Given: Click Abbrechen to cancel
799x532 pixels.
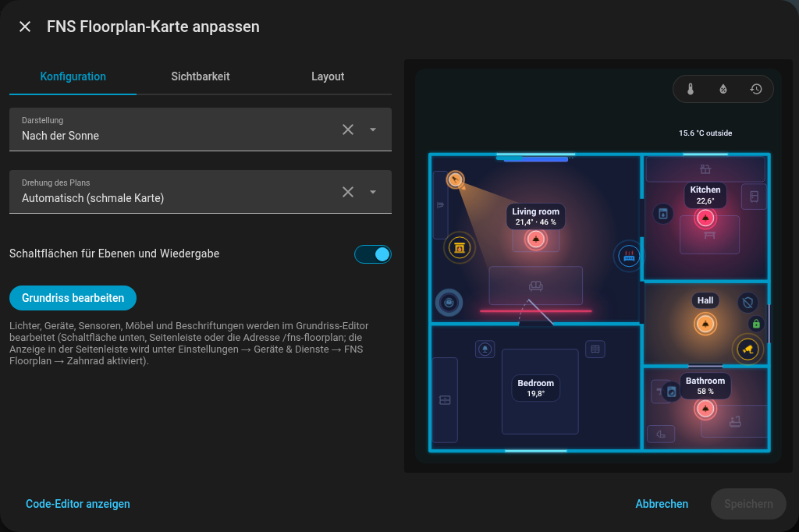Looking at the screenshot, I should 662,504.
